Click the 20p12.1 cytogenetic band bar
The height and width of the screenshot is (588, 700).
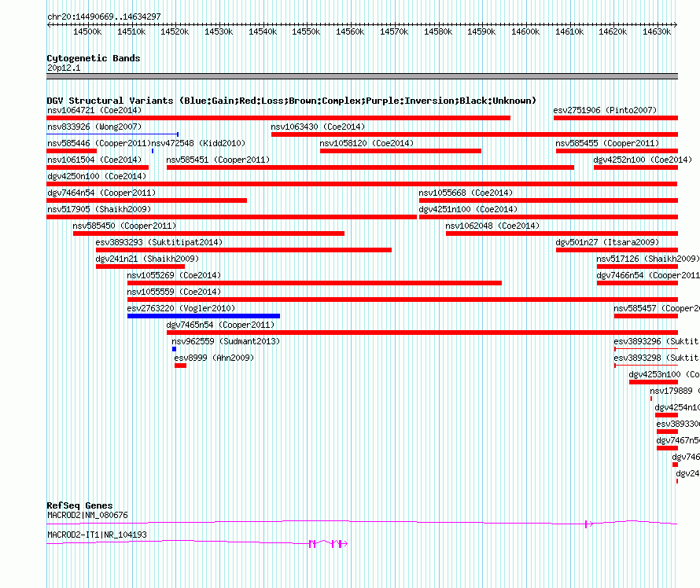pyautogui.click(x=362, y=76)
